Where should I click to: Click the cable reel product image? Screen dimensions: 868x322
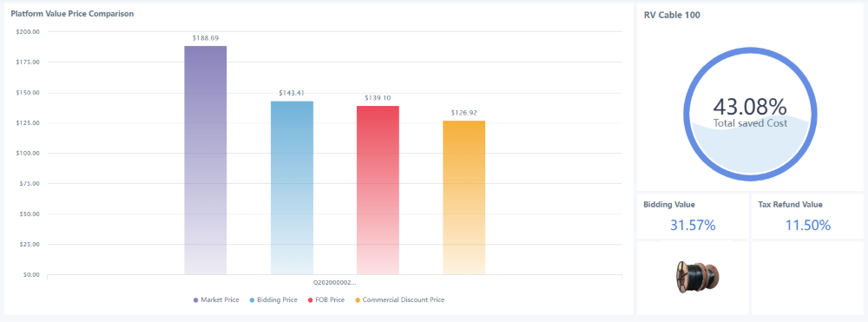click(692, 277)
